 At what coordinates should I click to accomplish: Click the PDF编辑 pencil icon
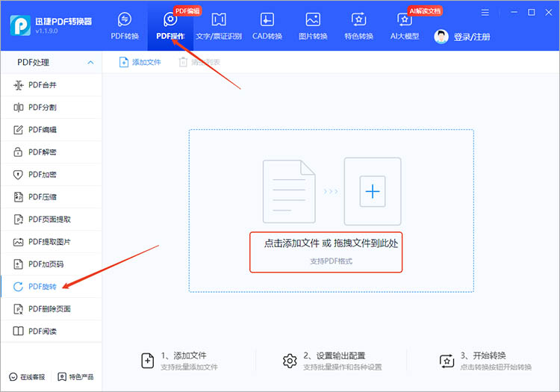coord(18,130)
